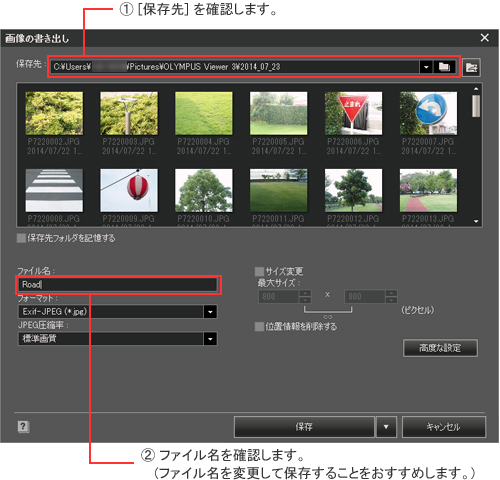Click the height stepper down arrow
The width and height of the screenshot is (500, 480).
[x=391, y=300]
